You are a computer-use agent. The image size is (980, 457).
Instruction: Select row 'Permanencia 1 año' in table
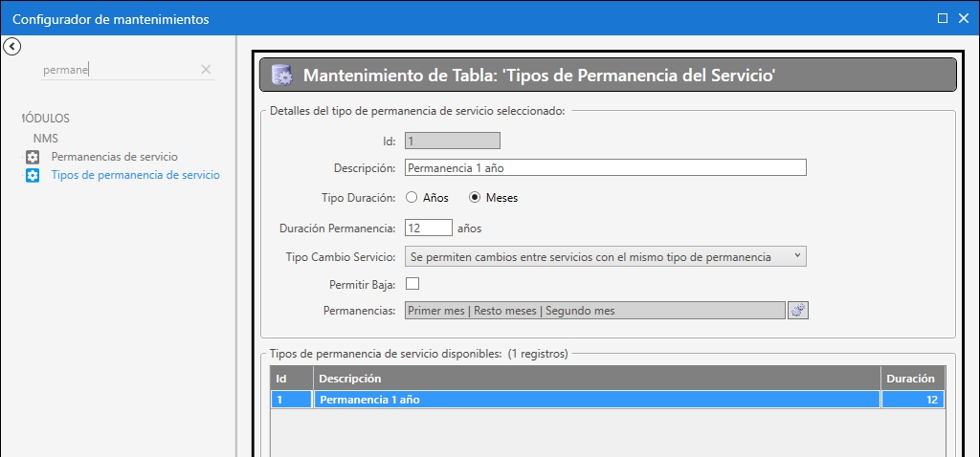[608, 400]
